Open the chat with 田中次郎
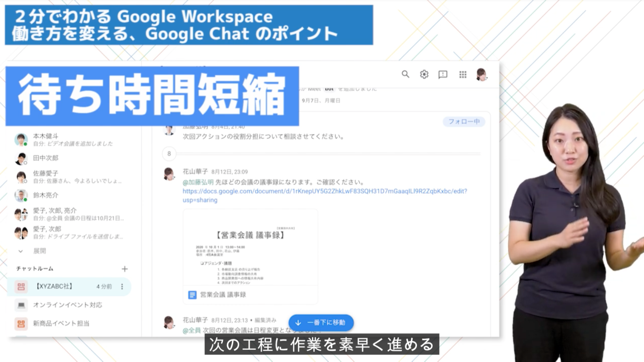Image resolution: width=644 pixels, height=362 pixels. [x=69, y=159]
